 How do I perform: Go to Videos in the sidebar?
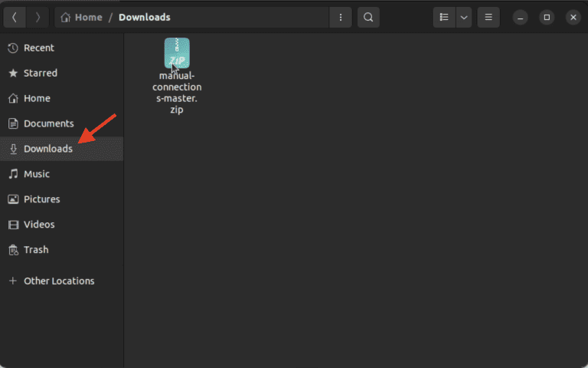coord(39,225)
